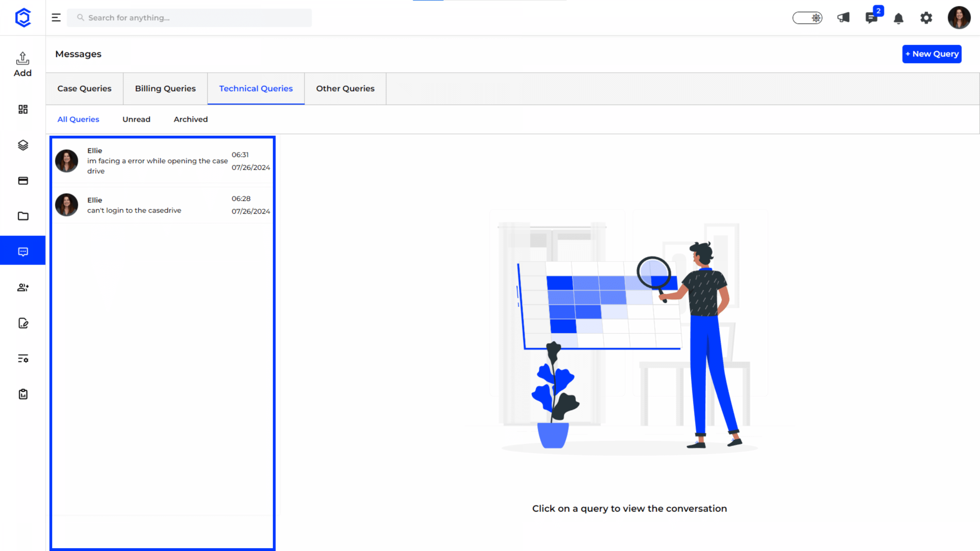Open the notifications bell
Screen dimensions: 980x551
(x=899, y=18)
